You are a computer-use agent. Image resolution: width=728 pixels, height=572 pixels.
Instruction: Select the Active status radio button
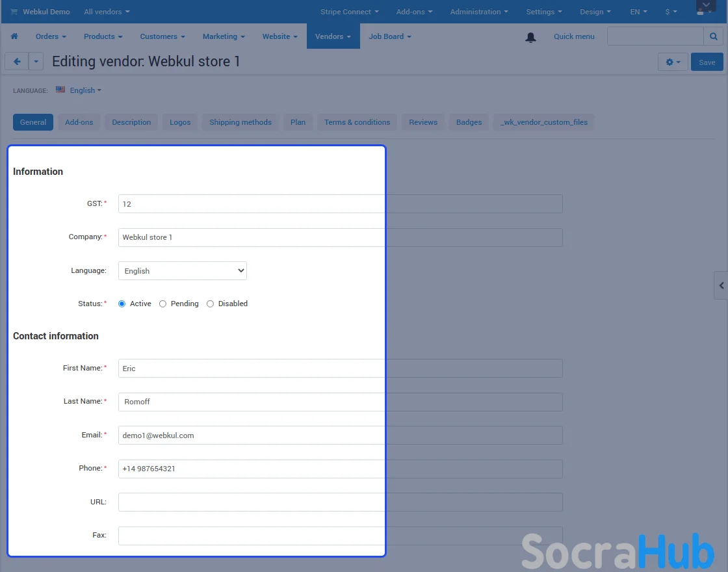pyautogui.click(x=122, y=304)
